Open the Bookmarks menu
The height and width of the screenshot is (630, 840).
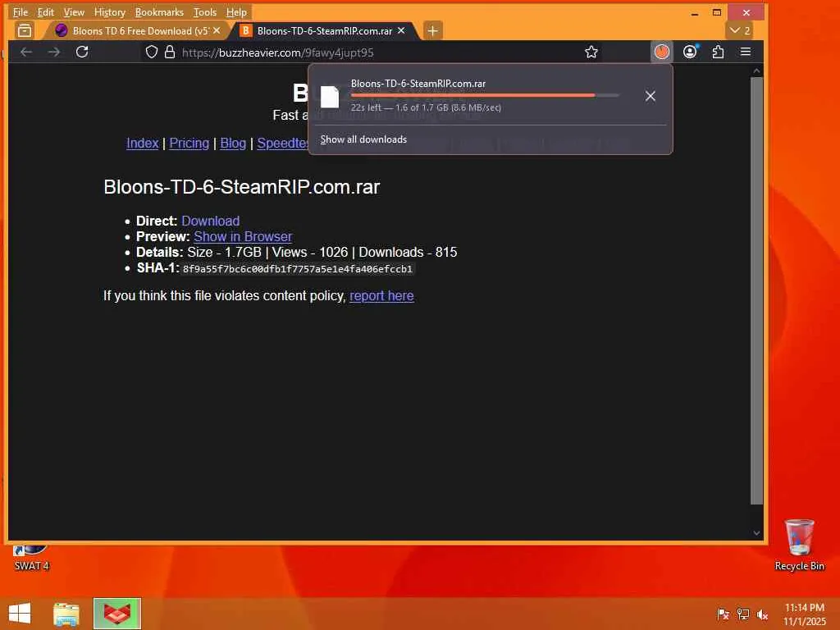(159, 11)
